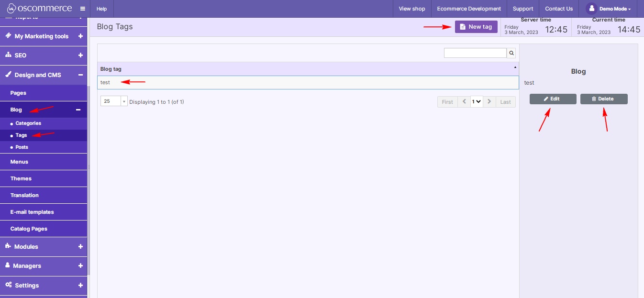The width and height of the screenshot is (644, 298).
Task: Click the Edit button for test tag
Action: (x=553, y=99)
